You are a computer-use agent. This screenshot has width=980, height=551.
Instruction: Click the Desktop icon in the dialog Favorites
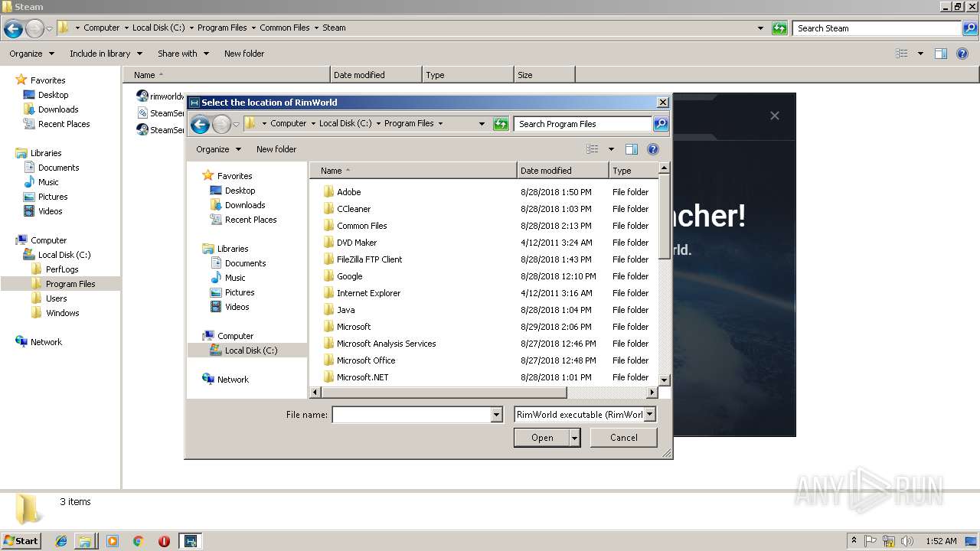(216, 191)
